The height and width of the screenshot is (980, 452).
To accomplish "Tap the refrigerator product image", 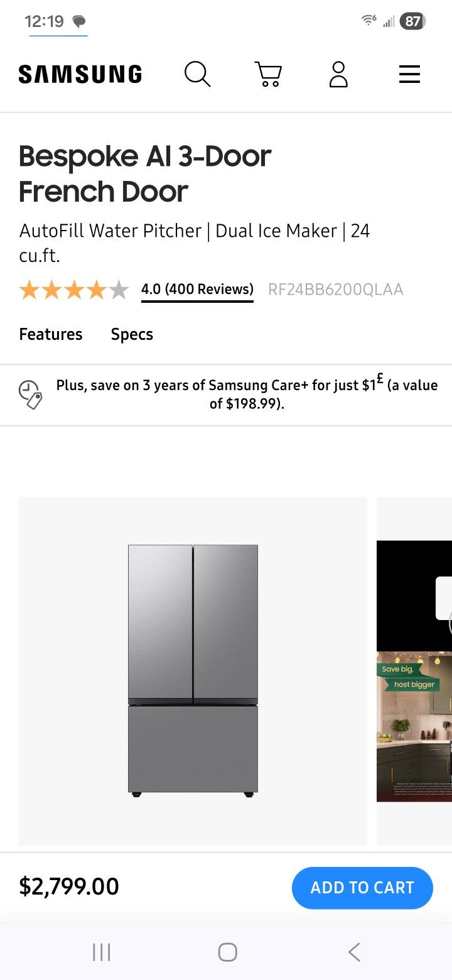I will 193,669.
